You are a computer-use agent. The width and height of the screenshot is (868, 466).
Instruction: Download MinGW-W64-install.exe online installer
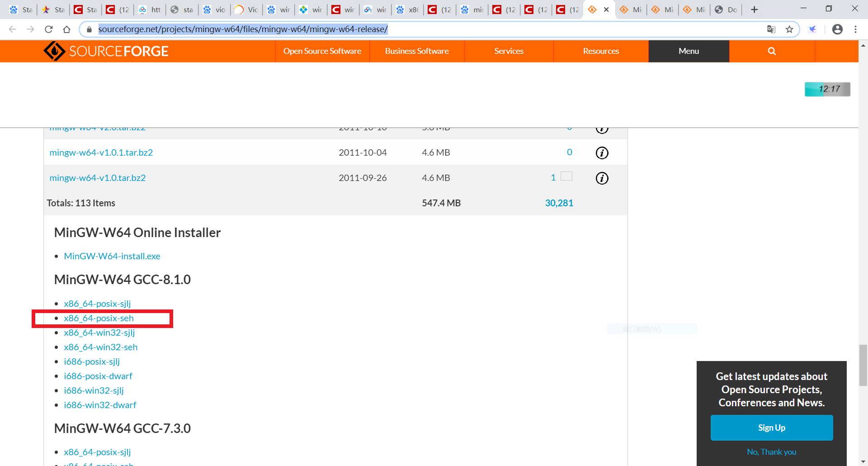point(112,256)
